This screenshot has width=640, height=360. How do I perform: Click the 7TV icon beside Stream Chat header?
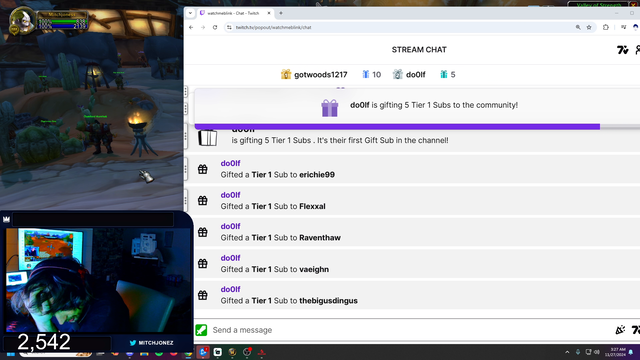click(x=622, y=50)
